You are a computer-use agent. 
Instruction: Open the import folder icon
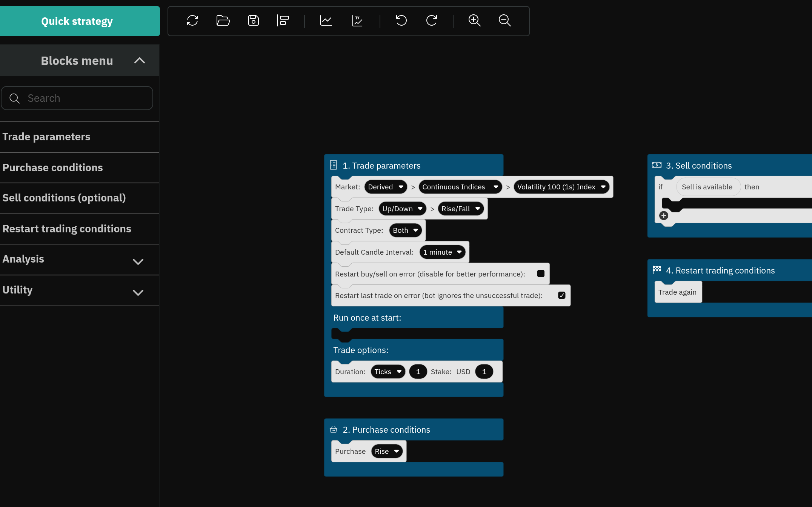223,20
